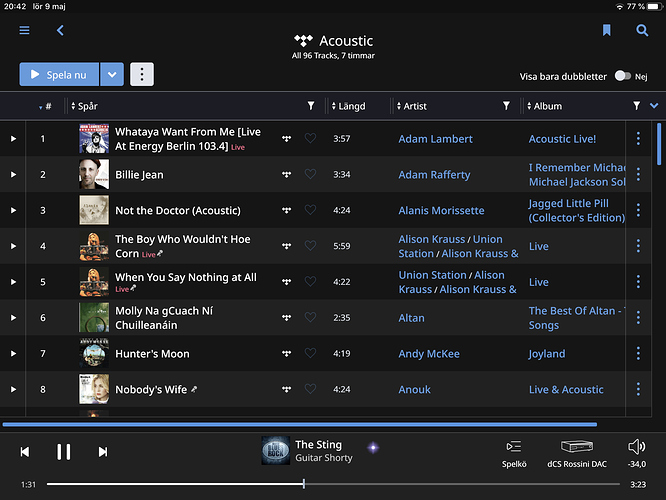Open more options for Hunter's Moon
Screen dimensions: 666x500
tap(638, 353)
